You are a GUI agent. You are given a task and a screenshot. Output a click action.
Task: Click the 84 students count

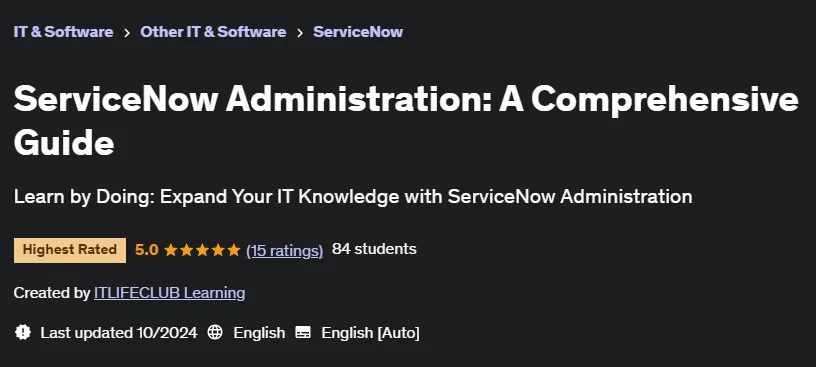pyautogui.click(x=374, y=249)
